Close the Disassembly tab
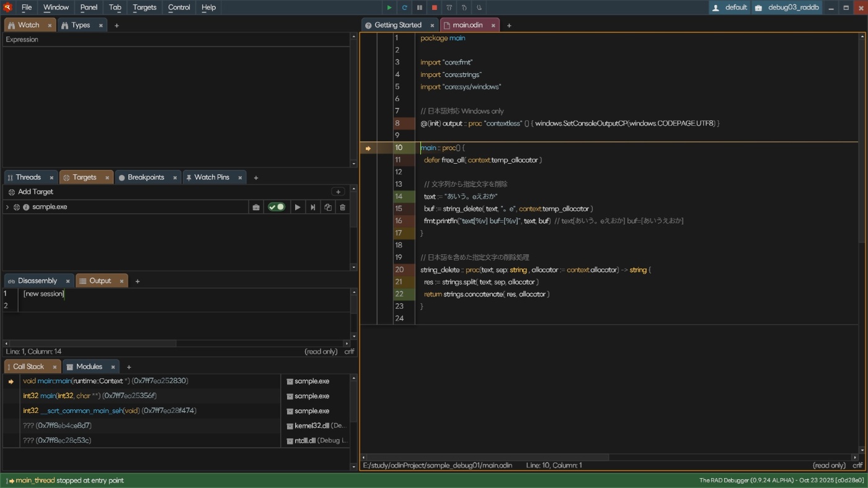The height and width of the screenshot is (488, 868). (68, 282)
